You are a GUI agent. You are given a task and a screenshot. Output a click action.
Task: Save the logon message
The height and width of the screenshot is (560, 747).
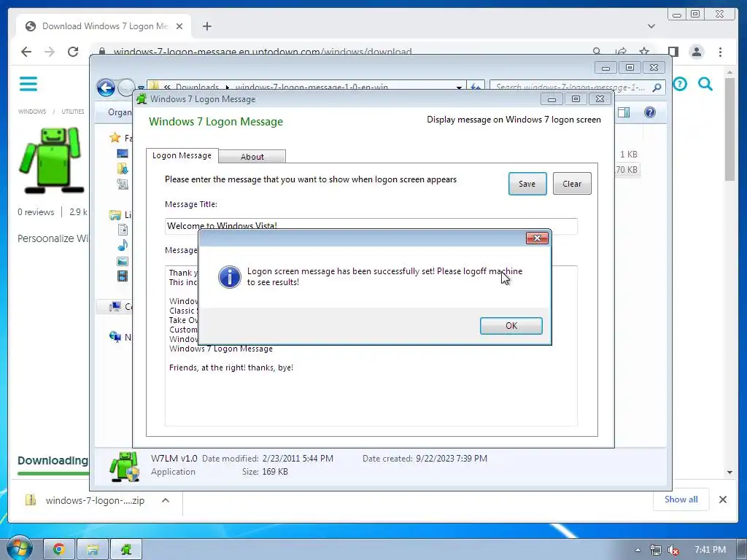click(x=527, y=184)
